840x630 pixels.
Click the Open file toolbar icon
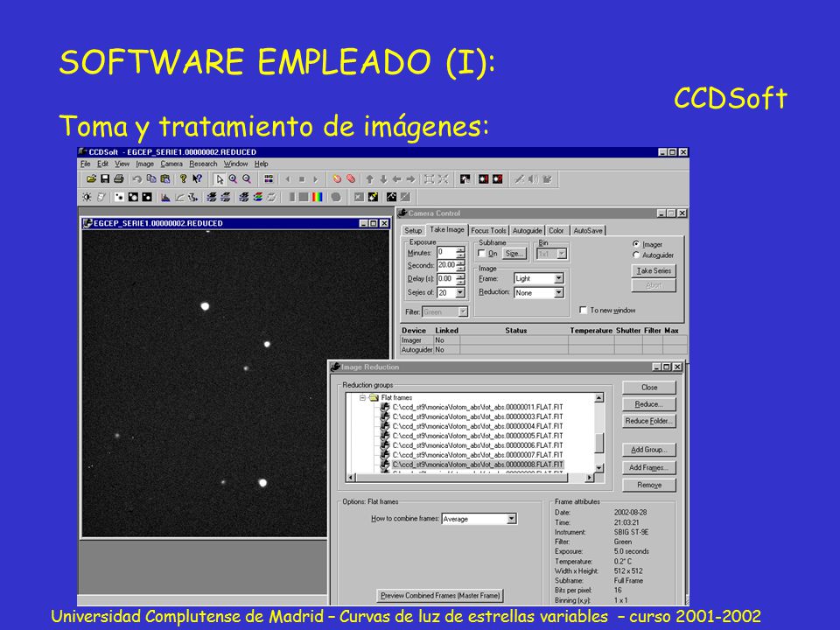pos(91,178)
